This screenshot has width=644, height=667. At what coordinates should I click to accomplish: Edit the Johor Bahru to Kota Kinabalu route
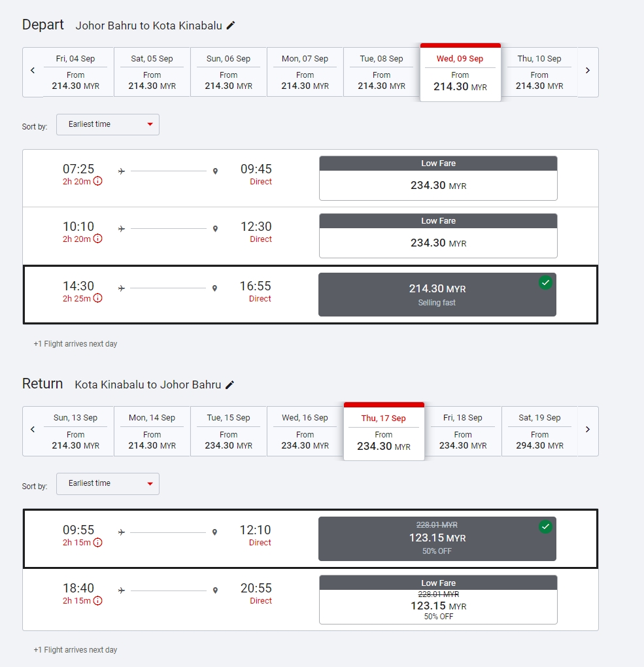click(x=231, y=26)
